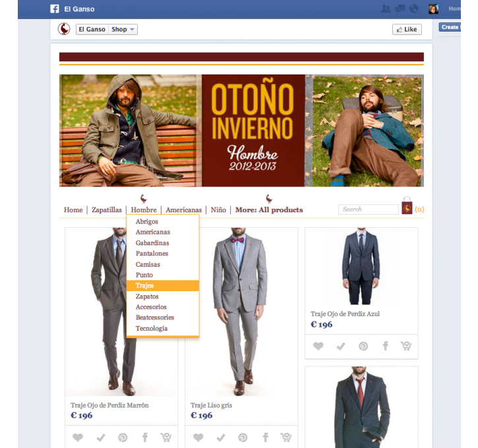
Task: Open the shopping bag cart icon
Action: (x=407, y=206)
